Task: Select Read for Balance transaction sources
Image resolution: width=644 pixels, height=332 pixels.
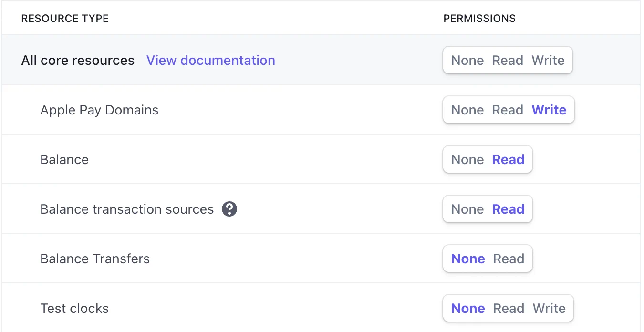Action: tap(508, 209)
